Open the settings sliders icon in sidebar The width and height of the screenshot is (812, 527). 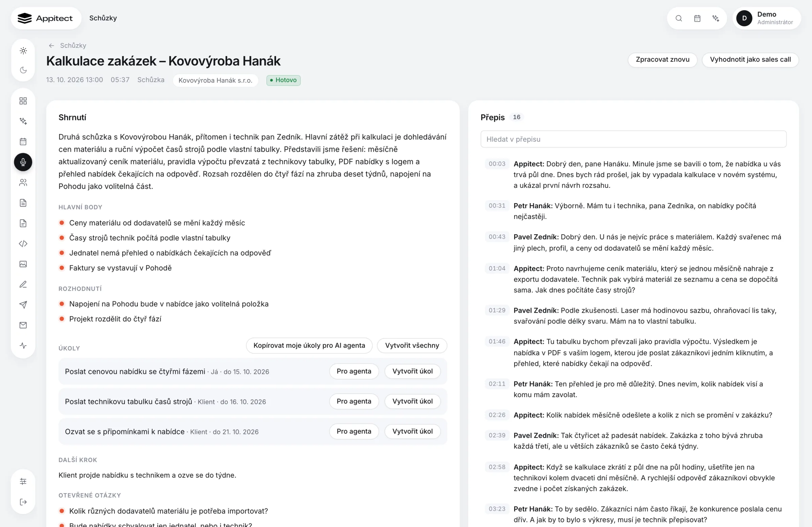23,481
